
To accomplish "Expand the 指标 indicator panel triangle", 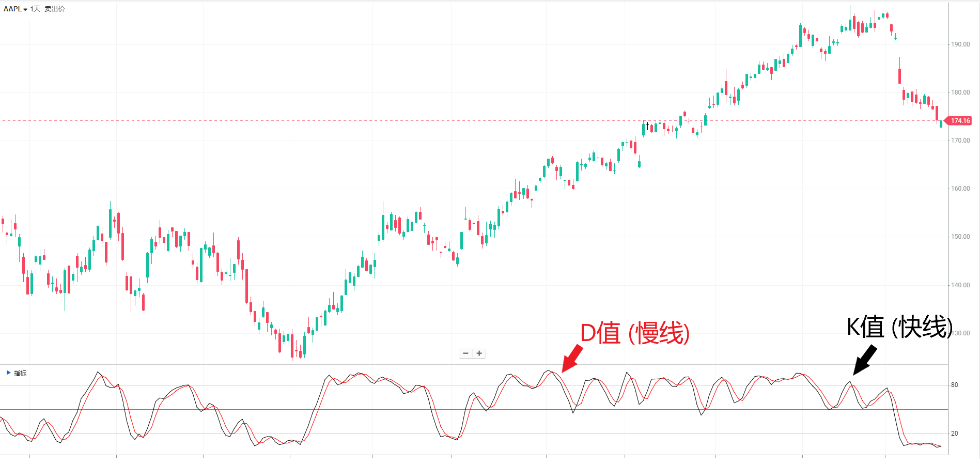I will point(8,373).
